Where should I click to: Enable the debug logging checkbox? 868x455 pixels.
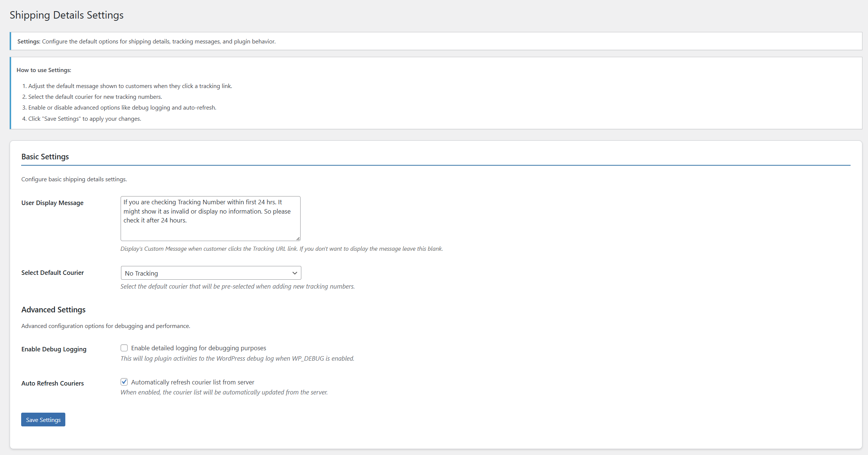click(x=124, y=348)
